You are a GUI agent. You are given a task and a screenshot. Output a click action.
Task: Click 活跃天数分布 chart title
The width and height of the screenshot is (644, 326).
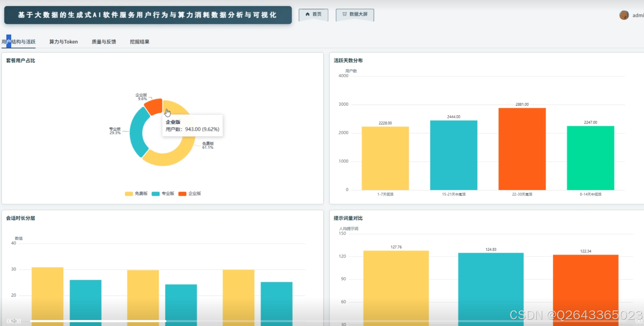(x=348, y=60)
